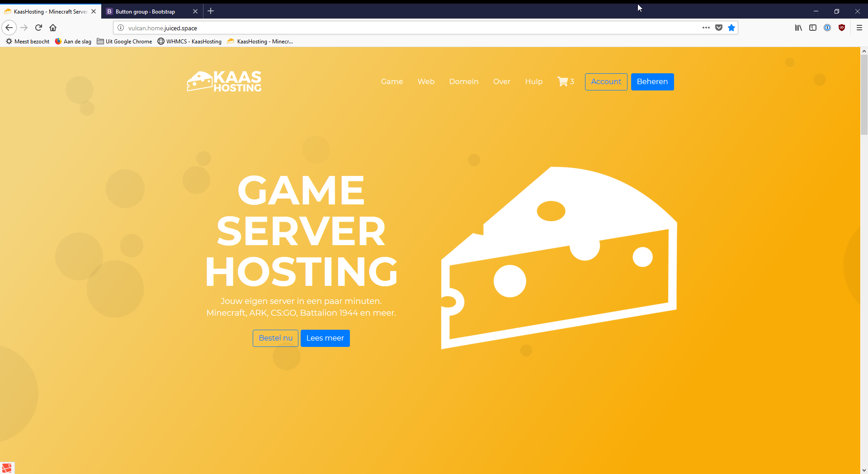Image resolution: width=868 pixels, height=474 pixels.
Task: Click the Bestel nu button
Action: [275, 338]
